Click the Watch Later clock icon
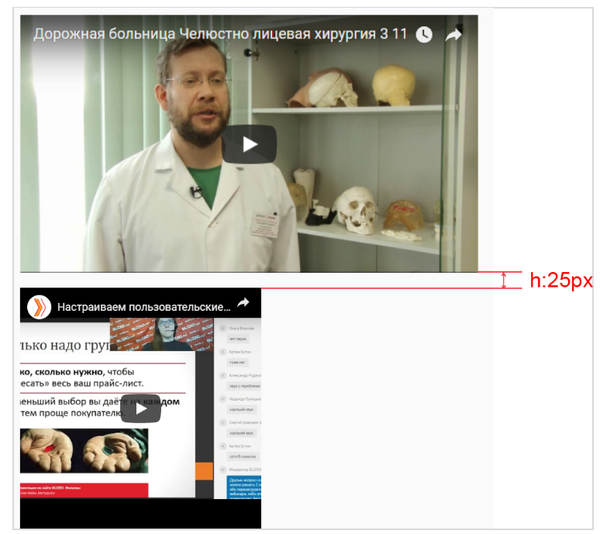This screenshot has height=534, width=600. [424, 35]
